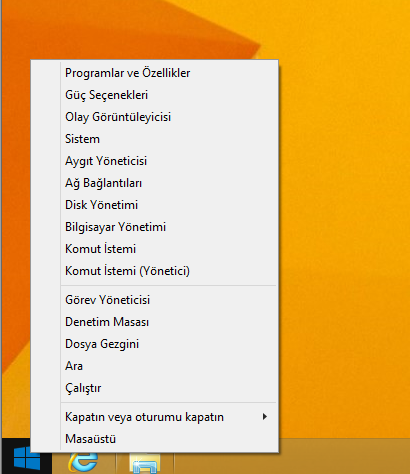This screenshot has height=474, width=410.
Task: Open Internet Explorer from the taskbar
Action: coord(83,463)
